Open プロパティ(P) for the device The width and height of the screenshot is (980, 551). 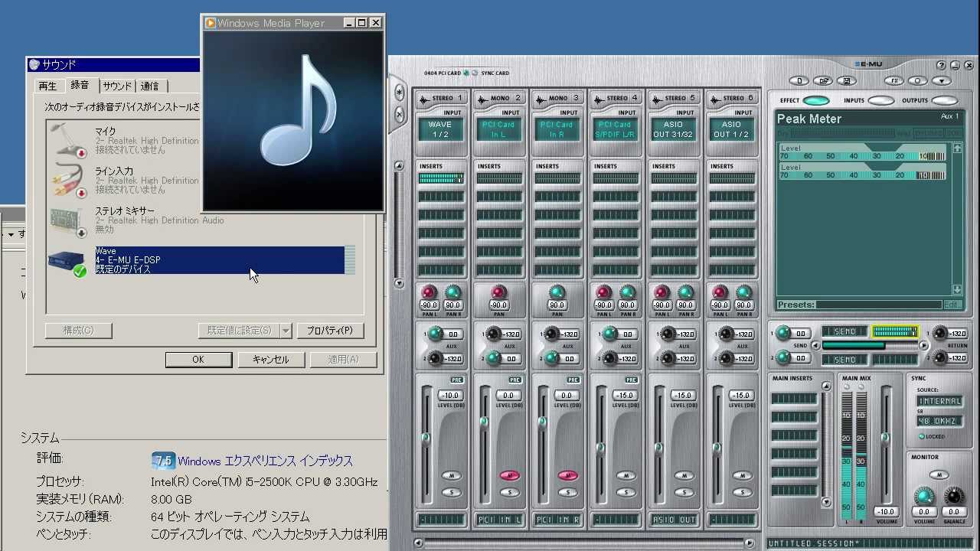click(x=329, y=331)
